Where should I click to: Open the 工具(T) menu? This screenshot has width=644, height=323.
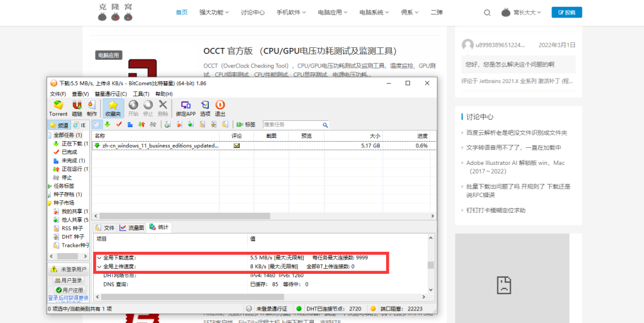[x=141, y=94]
